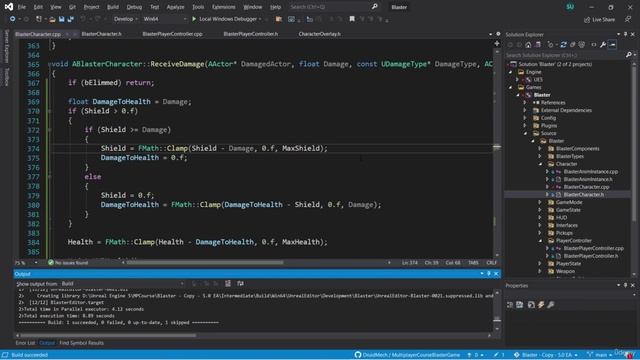This screenshot has width=640, height=360.
Task: Click the Save All toolbar icon
Action: coord(71,19)
